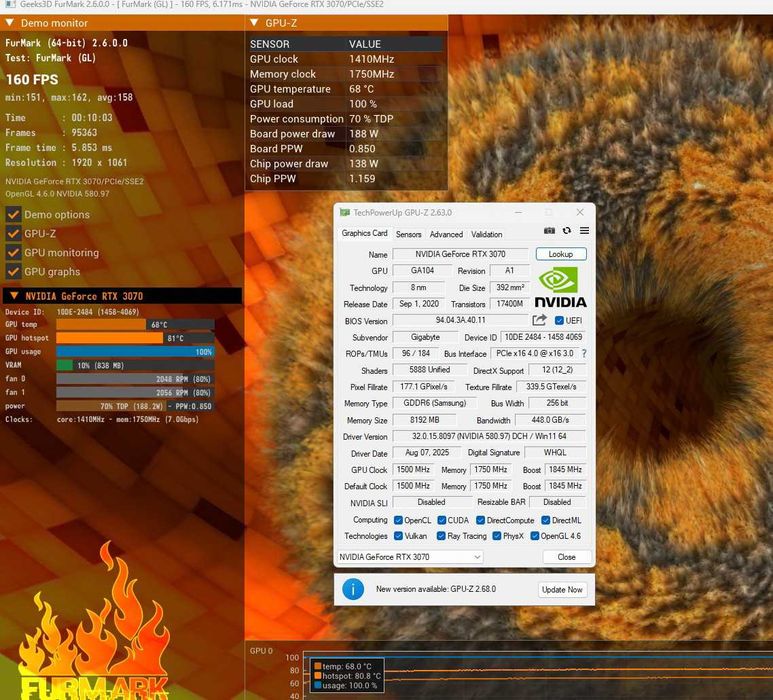This screenshot has height=700, width=773.
Task: Switch to the Validation tab
Action: pyautogui.click(x=487, y=234)
